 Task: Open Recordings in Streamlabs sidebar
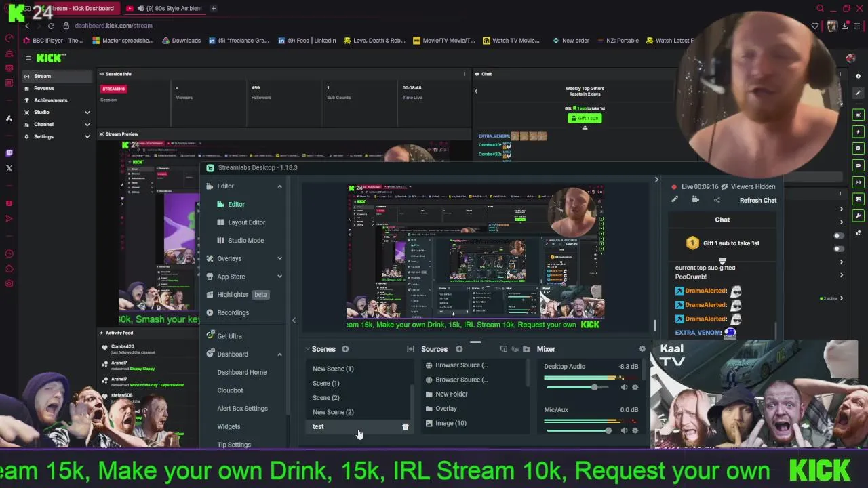[233, 312]
